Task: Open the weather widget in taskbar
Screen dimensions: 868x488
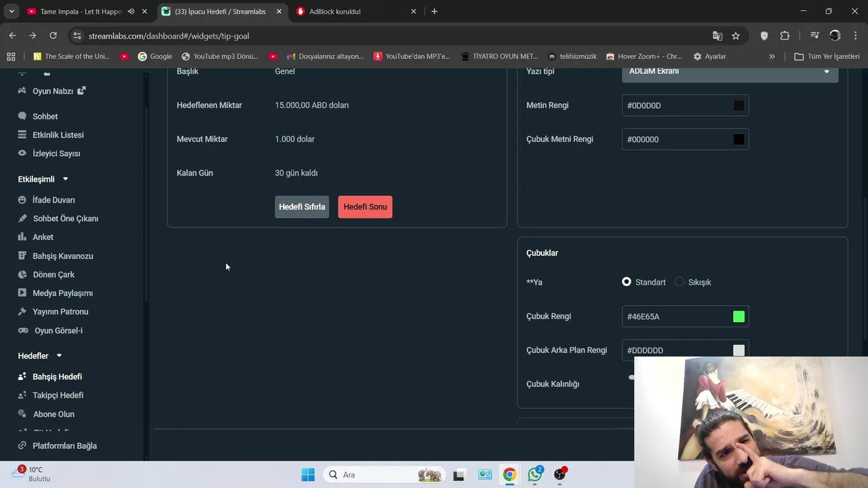Action: point(31,474)
